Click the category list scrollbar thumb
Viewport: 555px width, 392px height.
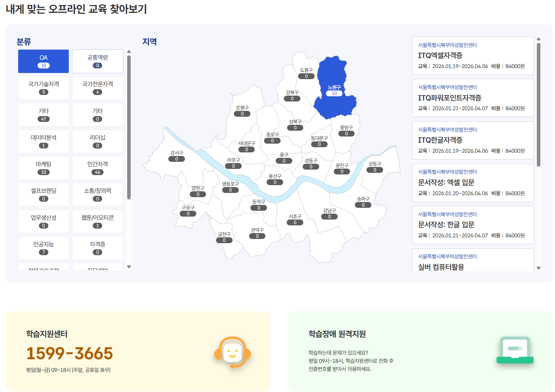click(x=129, y=127)
